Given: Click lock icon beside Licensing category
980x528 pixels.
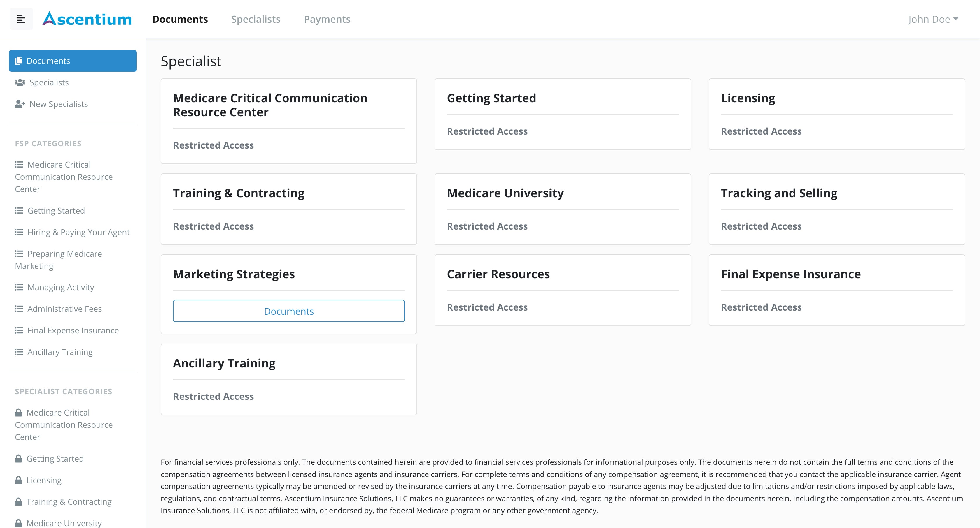Looking at the screenshot, I should tap(18, 480).
